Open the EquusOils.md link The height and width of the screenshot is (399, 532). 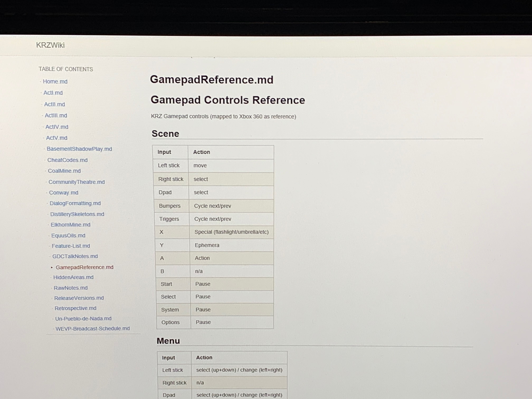click(x=68, y=236)
